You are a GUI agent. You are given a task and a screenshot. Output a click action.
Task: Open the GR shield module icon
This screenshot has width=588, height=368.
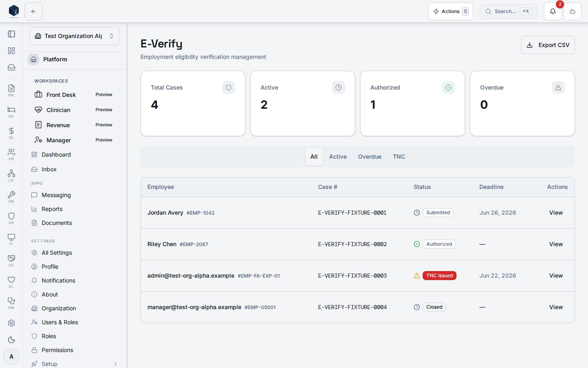11,218
